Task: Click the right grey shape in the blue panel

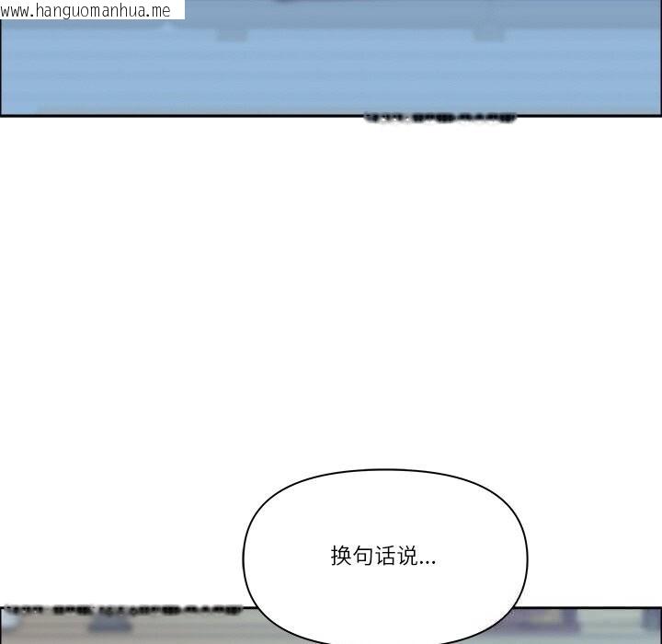Action: [x=488, y=34]
